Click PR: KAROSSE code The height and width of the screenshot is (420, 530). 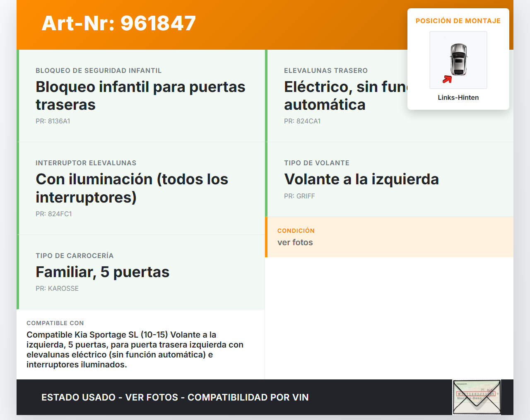(x=57, y=289)
